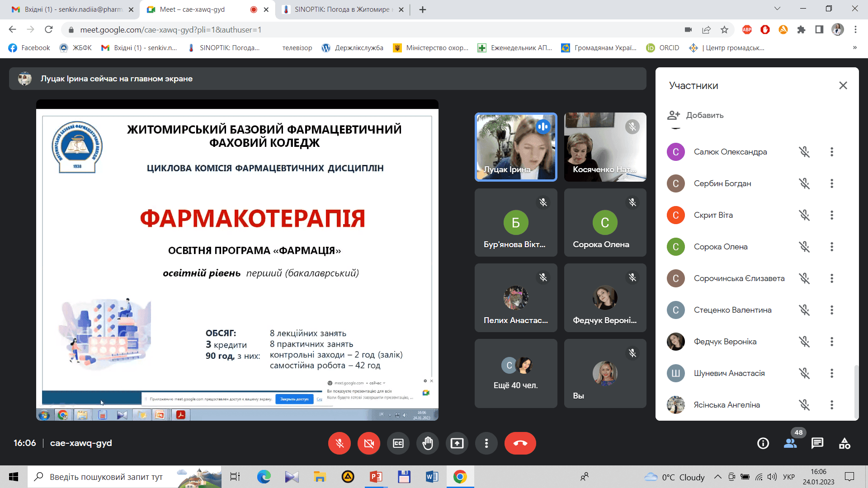
Task: Show hidden system tray icons
Action: pos(718,477)
